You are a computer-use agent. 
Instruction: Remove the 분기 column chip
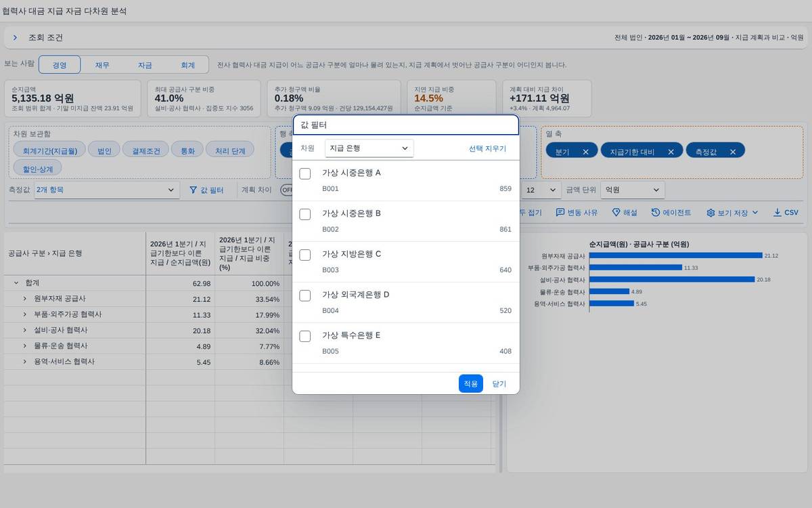(x=585, y=152)
